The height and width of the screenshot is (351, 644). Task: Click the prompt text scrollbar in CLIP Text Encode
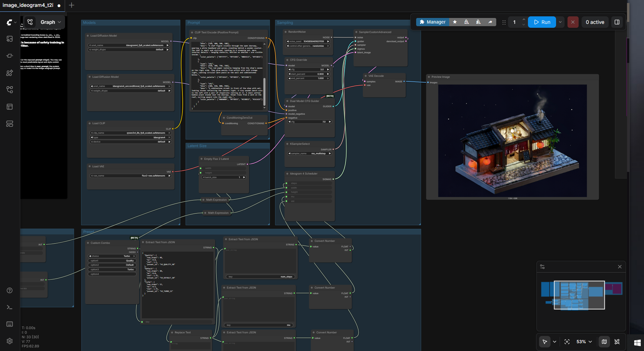point(264,92)
